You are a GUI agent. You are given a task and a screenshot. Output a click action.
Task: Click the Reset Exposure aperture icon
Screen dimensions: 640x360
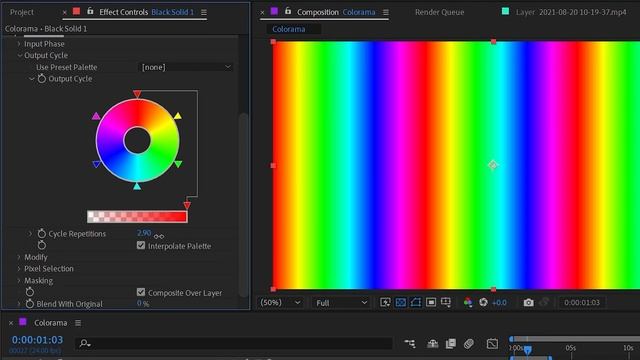click(483, 302)
